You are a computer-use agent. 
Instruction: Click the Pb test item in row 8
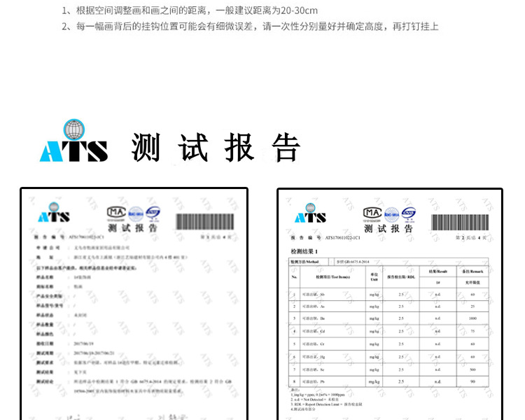[314, 381]
